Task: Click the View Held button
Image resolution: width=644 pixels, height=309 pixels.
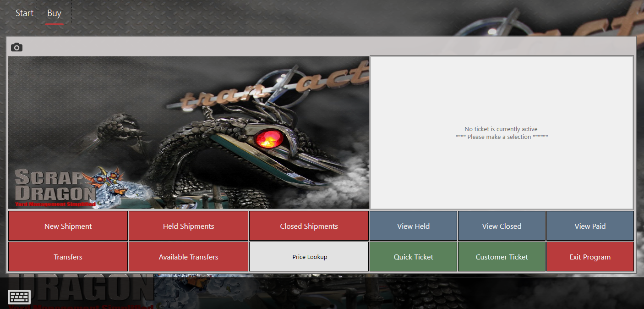Action: click(x=413, y=226)
